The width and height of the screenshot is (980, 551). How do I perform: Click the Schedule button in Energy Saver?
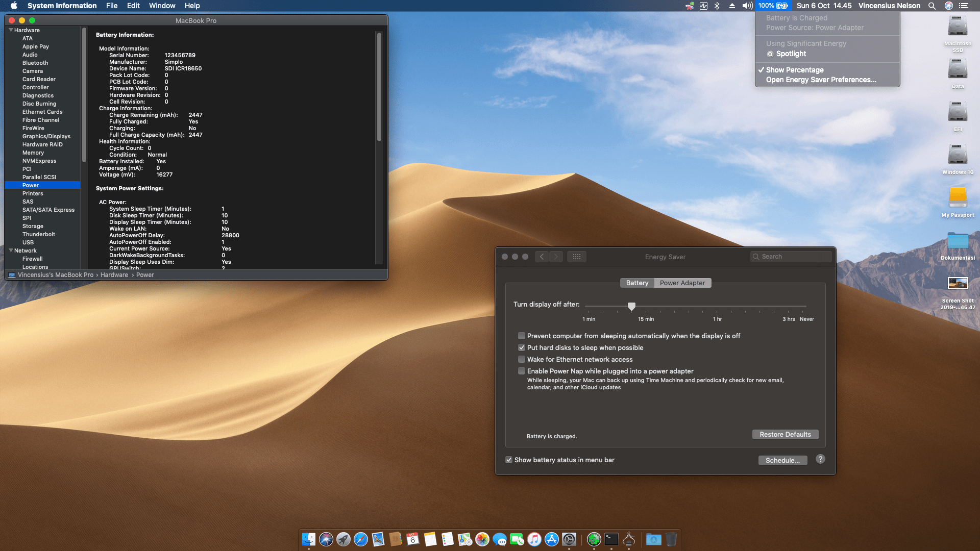[x=782, y=460]
